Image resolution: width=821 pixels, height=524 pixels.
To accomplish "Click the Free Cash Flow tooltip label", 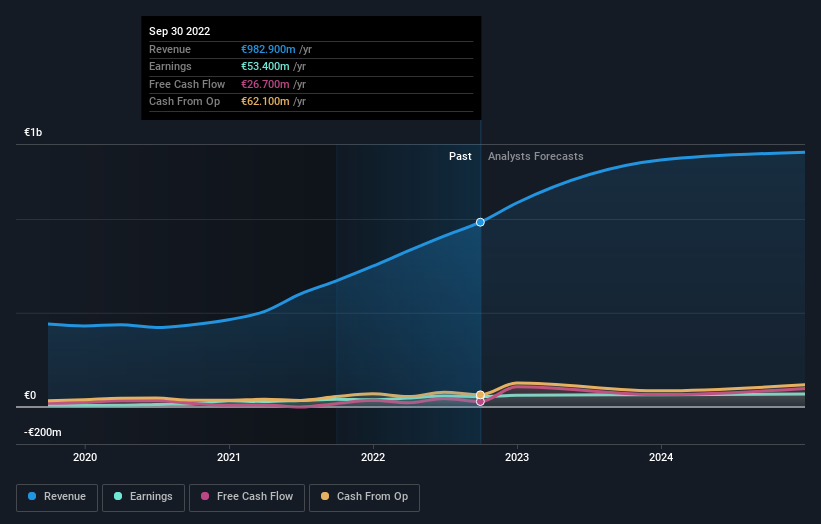I will coord(187,84).
